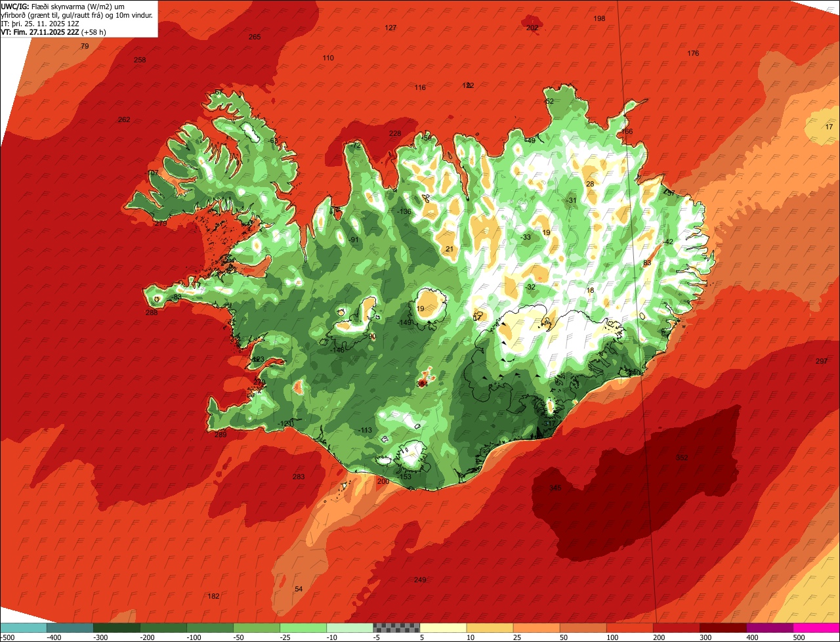Select the pale yellow 5 to 10 swatch
Viewport: 840px width, 642px height.
click(443, 628)
